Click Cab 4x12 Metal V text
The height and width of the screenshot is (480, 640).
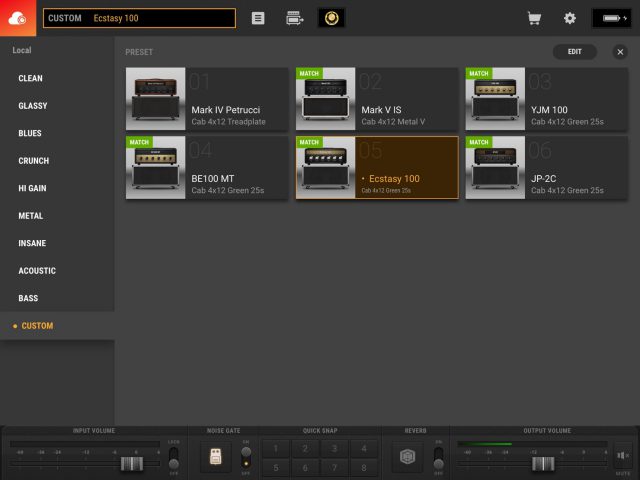pos(393,122)
